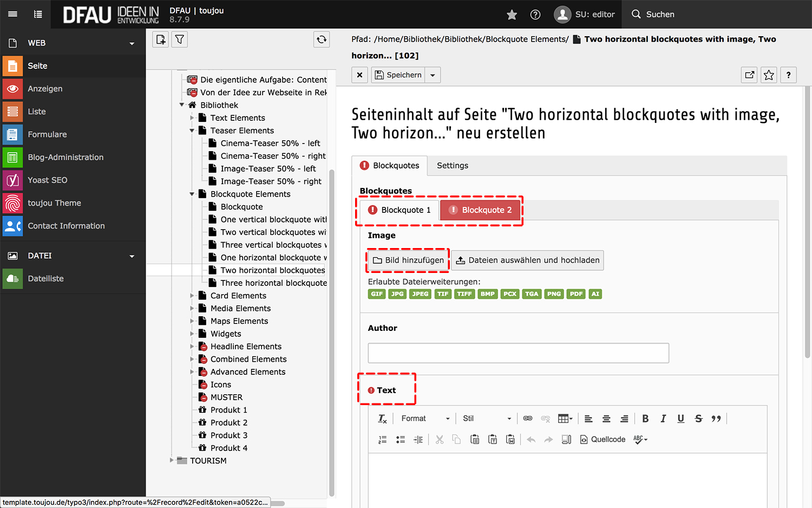Click into the Author input field
Screen dimensions: 812x508
coord(519,353)
